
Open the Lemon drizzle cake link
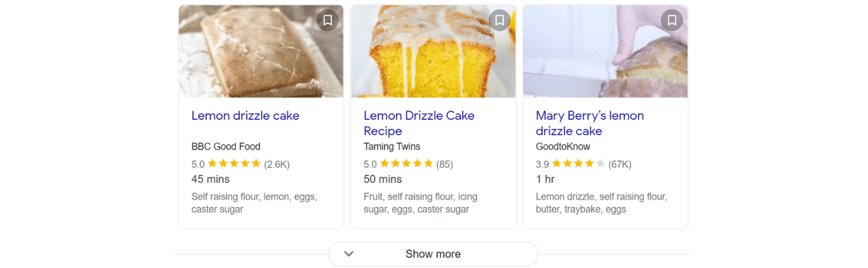coord(246,115)
